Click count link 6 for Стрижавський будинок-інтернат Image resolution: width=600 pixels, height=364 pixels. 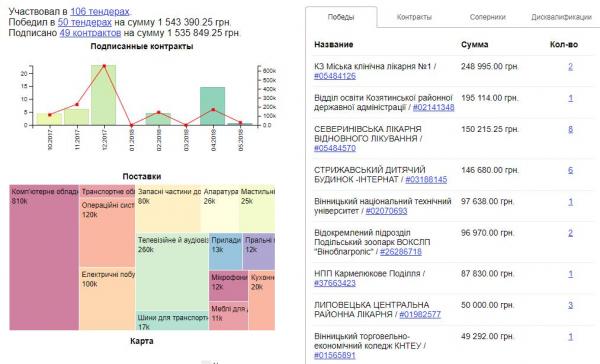click(x=570, y=170)
